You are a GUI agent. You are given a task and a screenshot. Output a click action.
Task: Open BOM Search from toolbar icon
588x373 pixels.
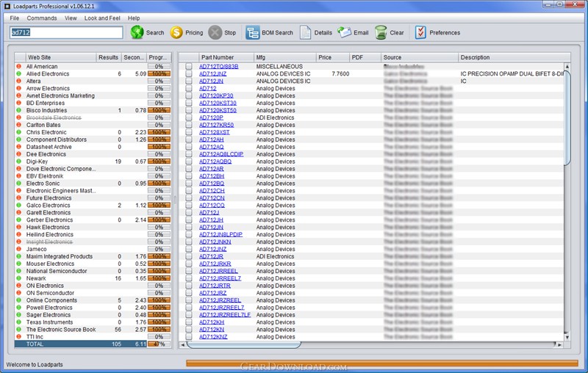[252, 32]
